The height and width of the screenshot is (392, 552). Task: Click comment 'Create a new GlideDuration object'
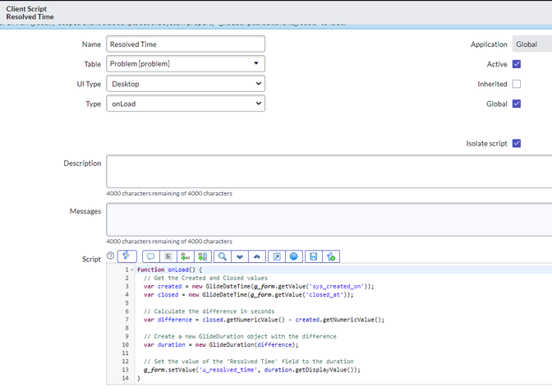[x=240, y=336]
